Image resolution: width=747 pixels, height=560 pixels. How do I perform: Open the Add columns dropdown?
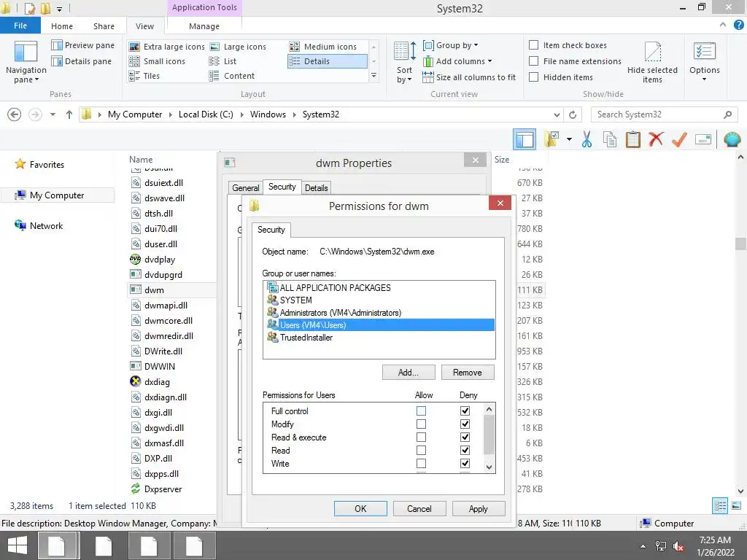tap(457, 61)
